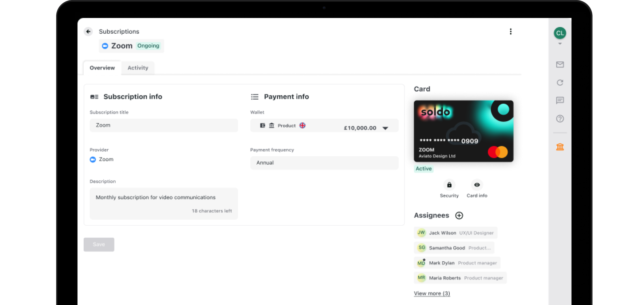Screen dimensions: 644x305
Task: Click the Ongoing status badge
Action: pos(148,46)
